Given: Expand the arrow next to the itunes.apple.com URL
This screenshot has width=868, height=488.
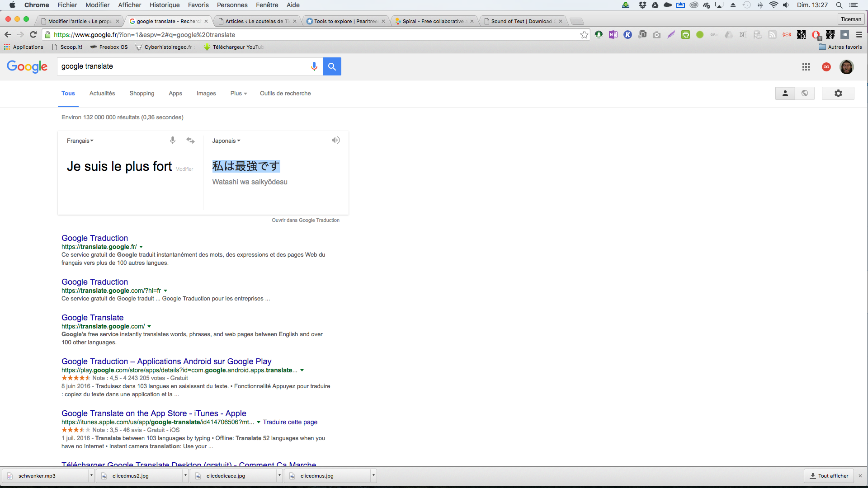Looking at the screenshot, I should point(259,422).
